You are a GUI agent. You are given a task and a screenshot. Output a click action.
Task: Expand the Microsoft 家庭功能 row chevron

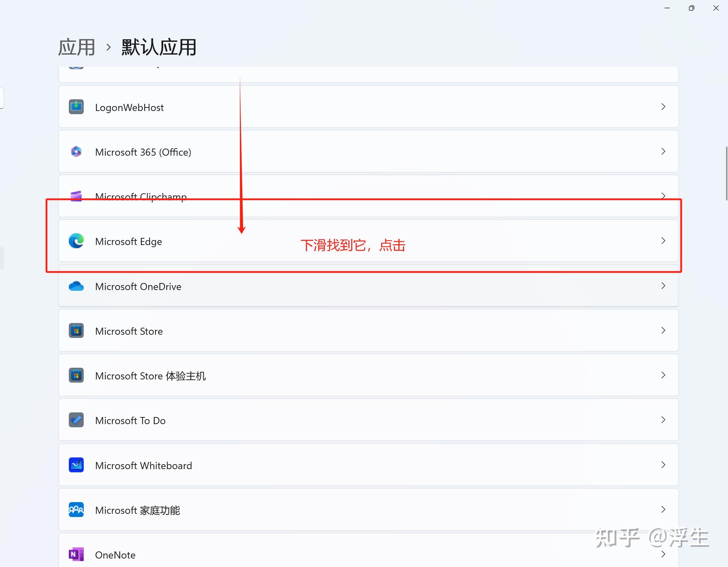(663, 510)
